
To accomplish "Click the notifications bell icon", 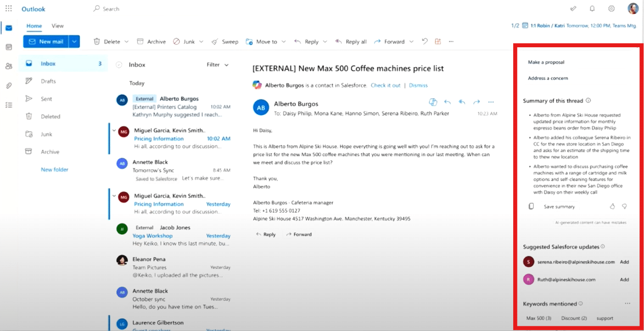I will [x=592, y=8].
